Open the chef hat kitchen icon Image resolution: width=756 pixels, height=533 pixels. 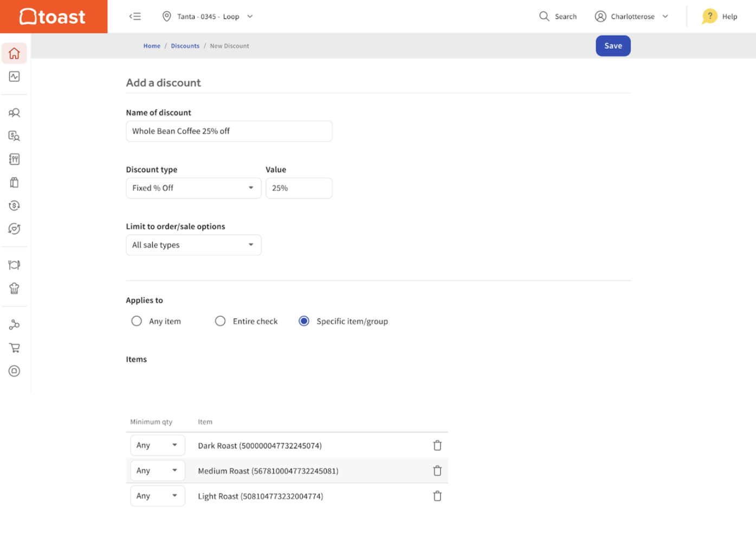point(15,288)
